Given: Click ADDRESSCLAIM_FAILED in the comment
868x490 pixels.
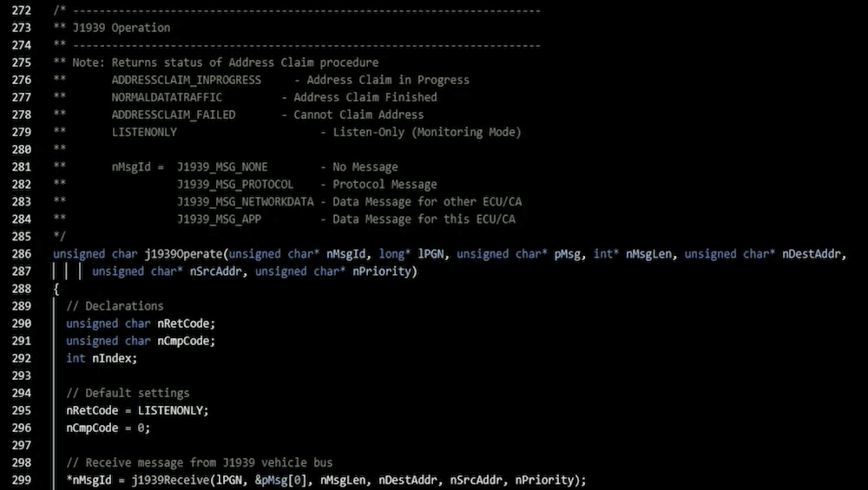Looking at the screenshot, I should pyautogui.click(x=174, y=114).
